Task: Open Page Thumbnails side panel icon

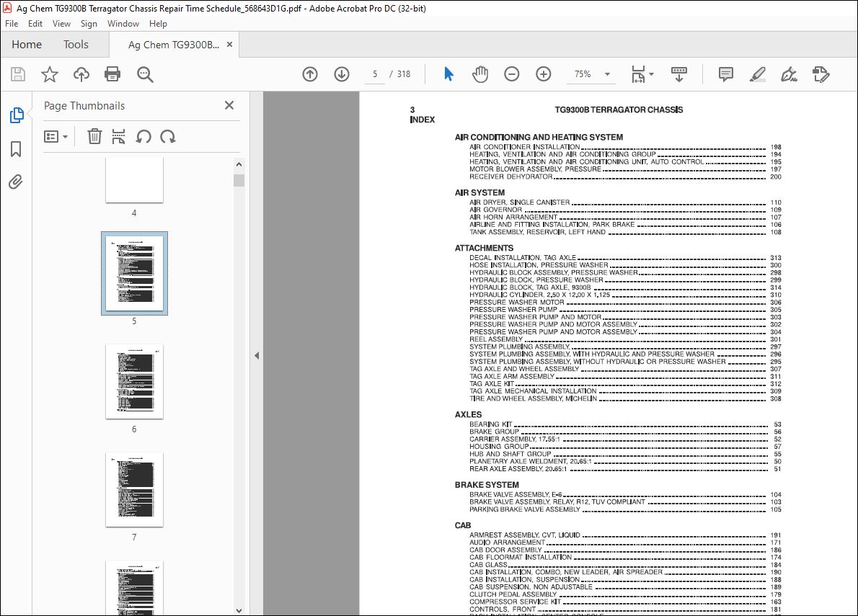Action: pyautogui.click(x=17, y=115)
